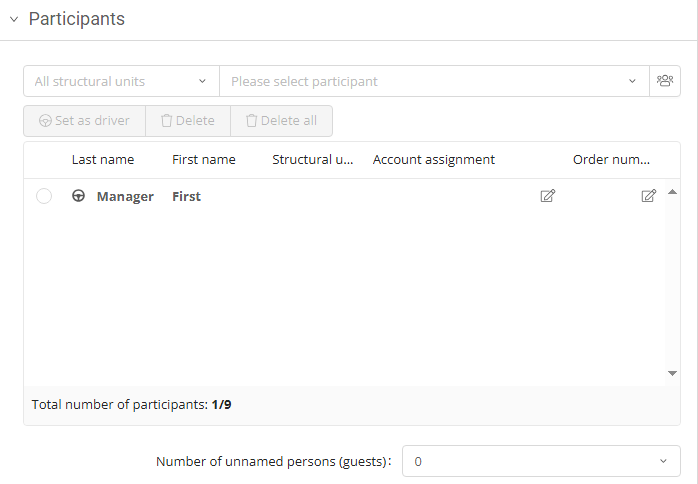This screenshot has width=698, height=484.
Task: Select the Manager First participant row
Action: 300,196
